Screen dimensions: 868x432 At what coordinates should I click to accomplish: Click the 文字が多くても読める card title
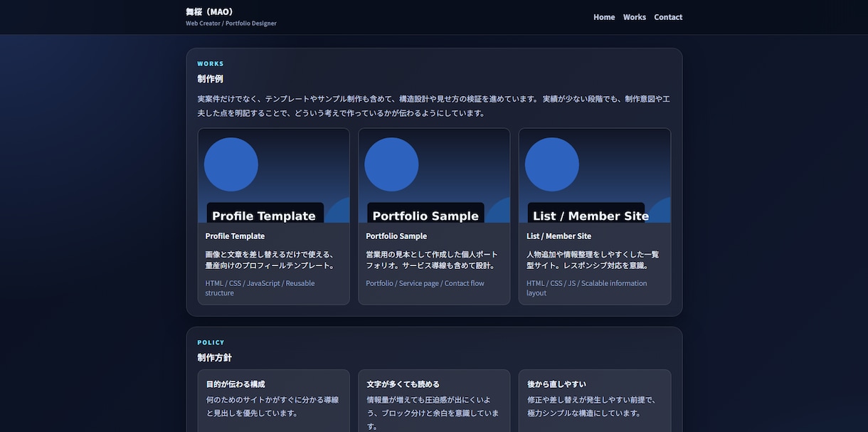point(403,384)
